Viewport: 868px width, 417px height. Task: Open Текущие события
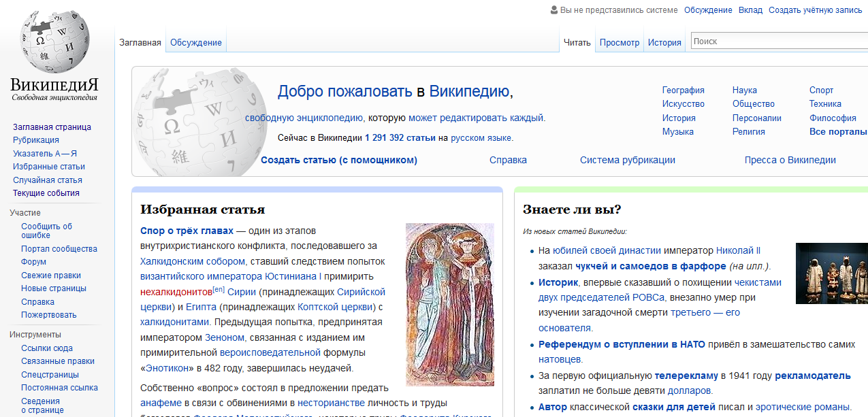click(46, 193)
